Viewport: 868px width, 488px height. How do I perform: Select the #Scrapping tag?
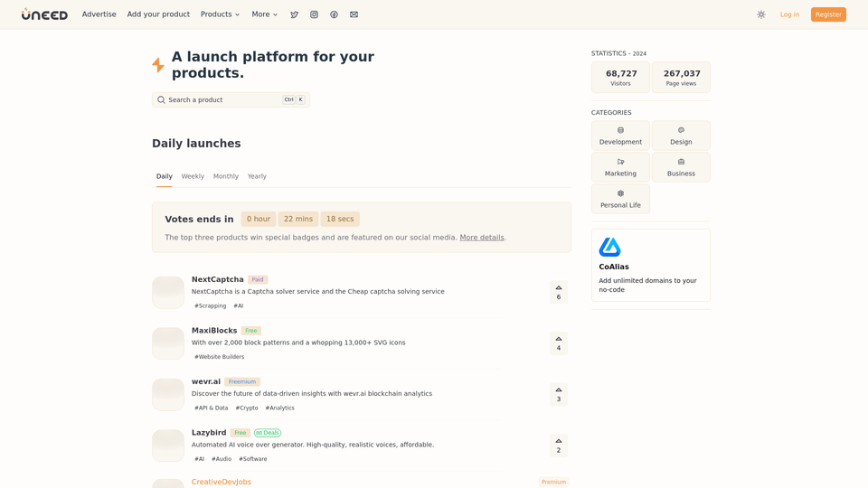click(x=211, y=305)
